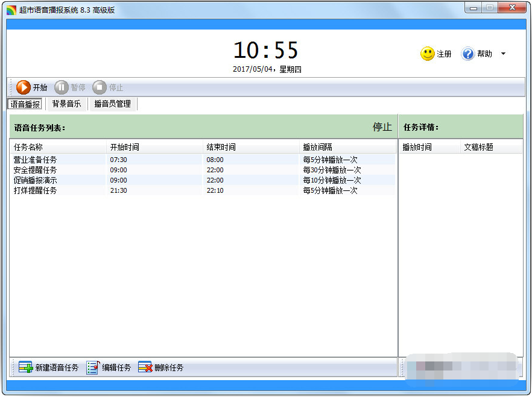Click the 注册 register button

tap(443, 54)
